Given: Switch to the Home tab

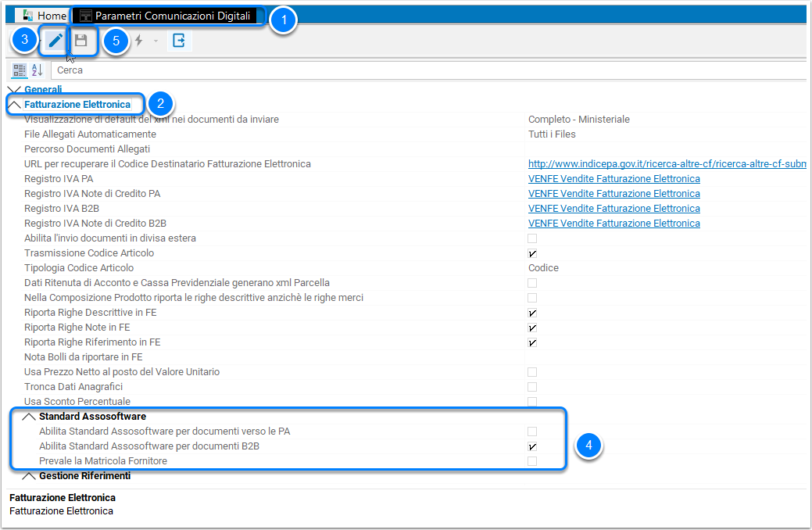Looking at the screenshot, I should coord(45,16).
